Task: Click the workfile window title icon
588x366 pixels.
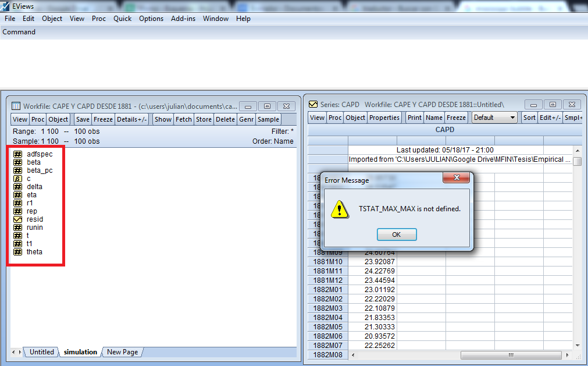Action: tap(16, 106)
